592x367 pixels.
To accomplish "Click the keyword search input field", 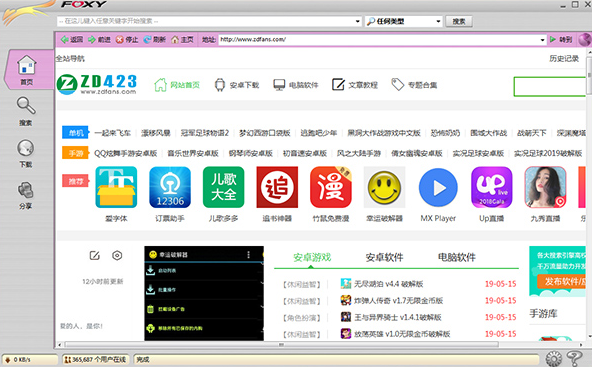I will (209, 21).
